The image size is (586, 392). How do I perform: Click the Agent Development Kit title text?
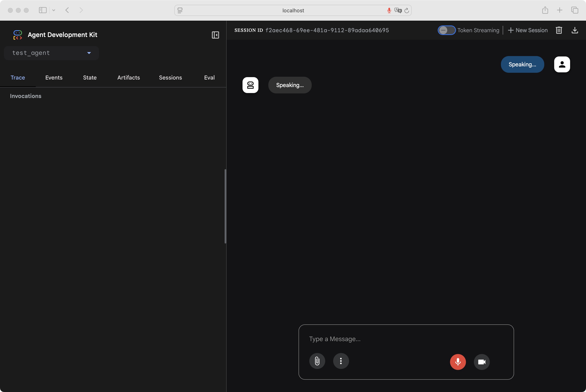click(62, 35)
